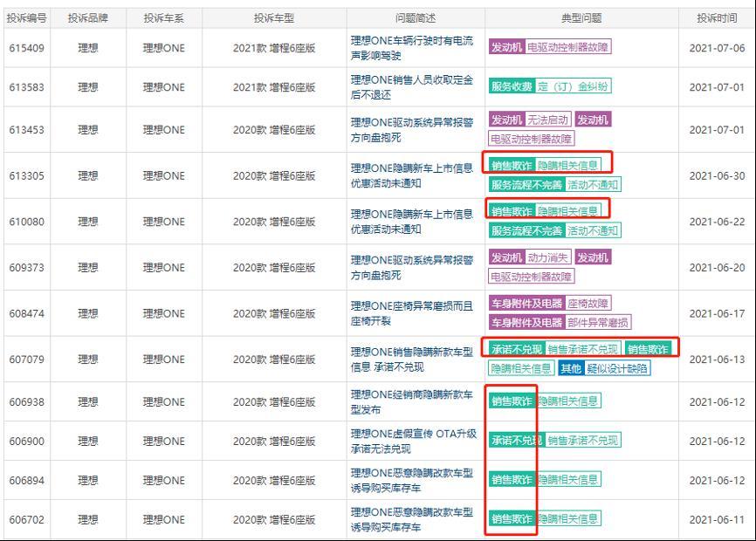The height and width of the screenshot is (541, 756).
Task: Click the 座椅故障 tag
Action: coord(588,304)
